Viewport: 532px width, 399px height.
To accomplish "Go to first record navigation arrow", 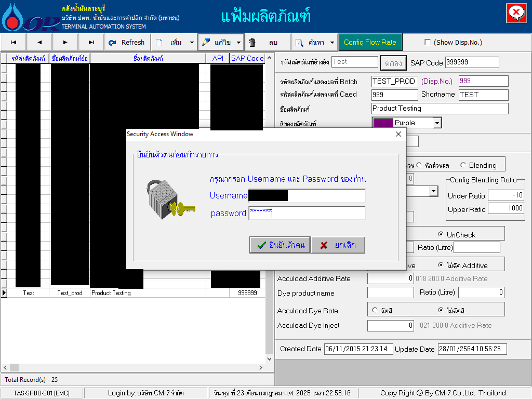I will click(14, 43).
